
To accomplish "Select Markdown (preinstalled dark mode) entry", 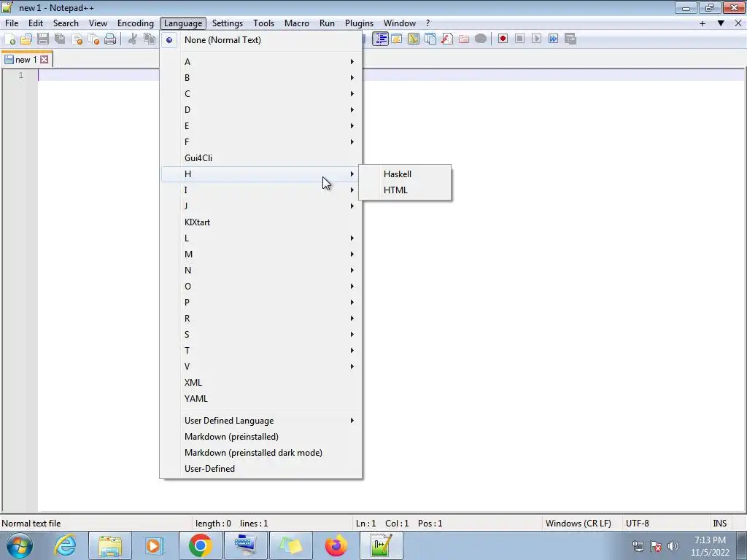I will [x=261, y=453].
